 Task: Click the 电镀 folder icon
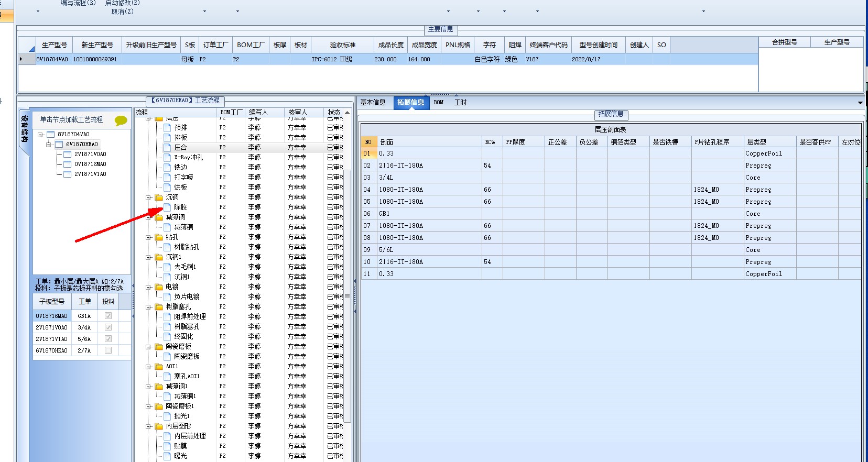point(159,287)
